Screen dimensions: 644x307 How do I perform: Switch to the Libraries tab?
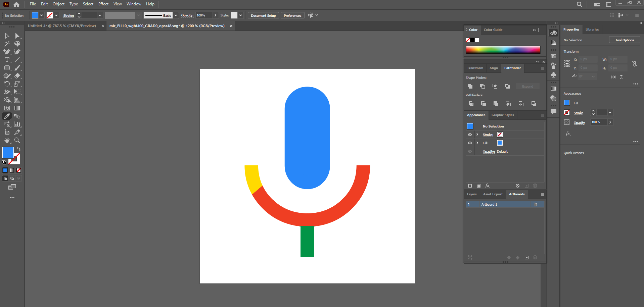coord(592,30)
